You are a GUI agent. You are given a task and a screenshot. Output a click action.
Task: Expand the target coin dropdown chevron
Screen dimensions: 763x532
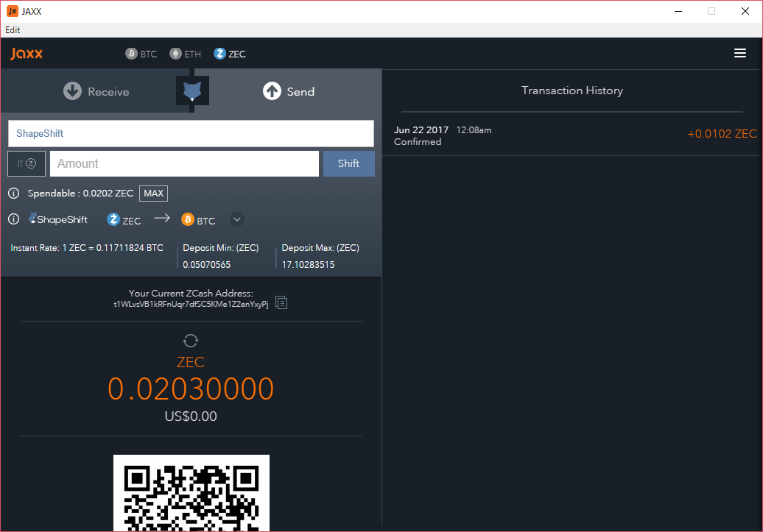point(237,219)
